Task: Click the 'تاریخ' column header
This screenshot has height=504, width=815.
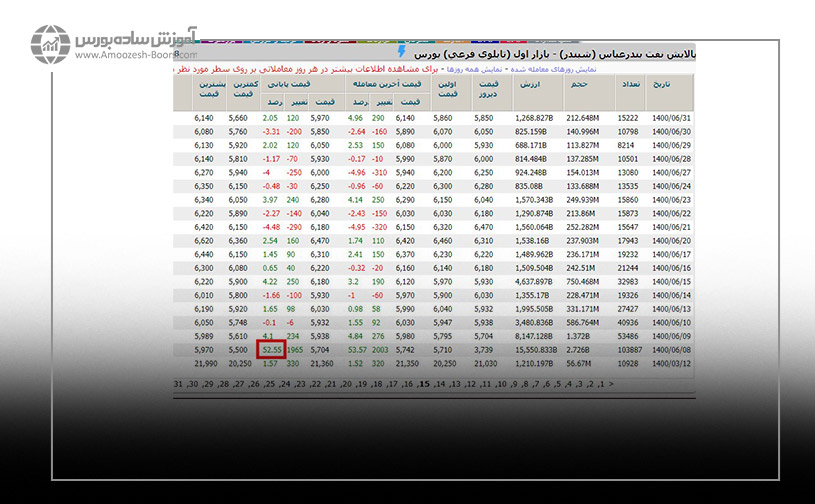Action: click(x=662, y=86)
